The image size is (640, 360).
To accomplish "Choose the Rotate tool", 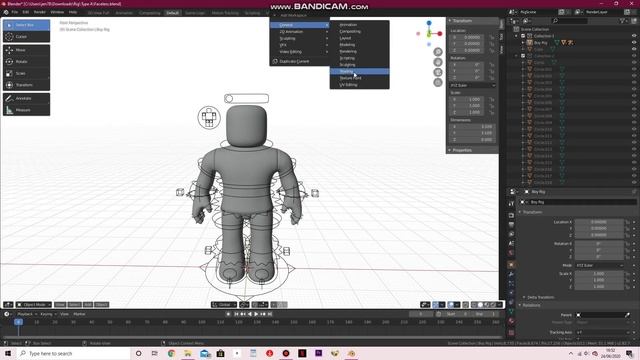I will coord(27,62).
